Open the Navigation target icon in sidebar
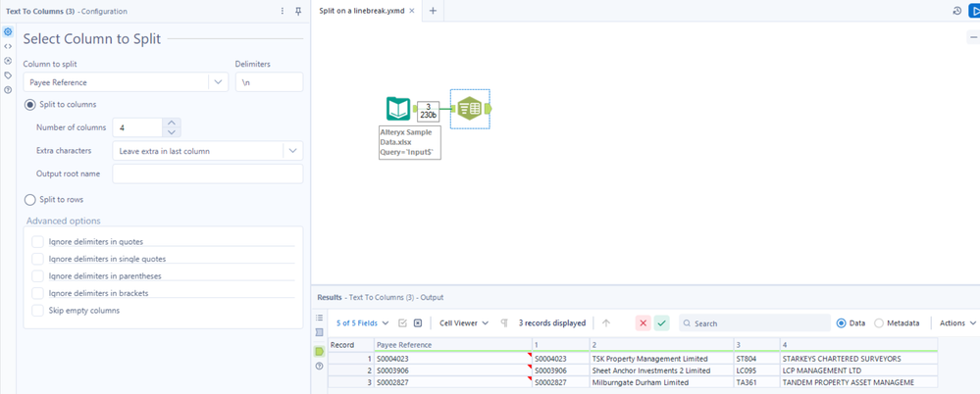The width and height of the screenshot is (980, 394). pyautogui.click(x=8, y=61)
